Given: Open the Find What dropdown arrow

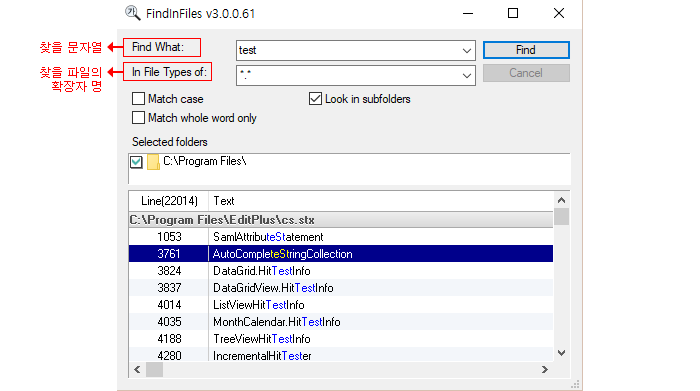Looking at the screenshot, I should tap(467, 50).
